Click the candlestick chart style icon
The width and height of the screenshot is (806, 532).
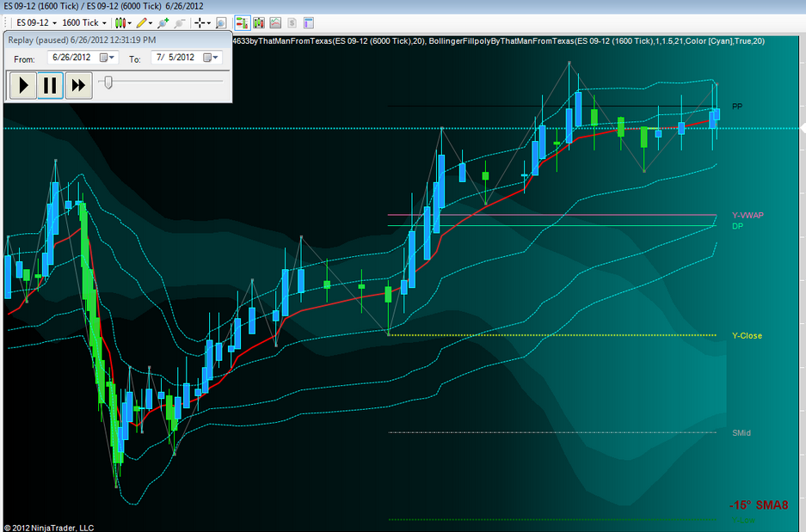click(x=120, y=22)
